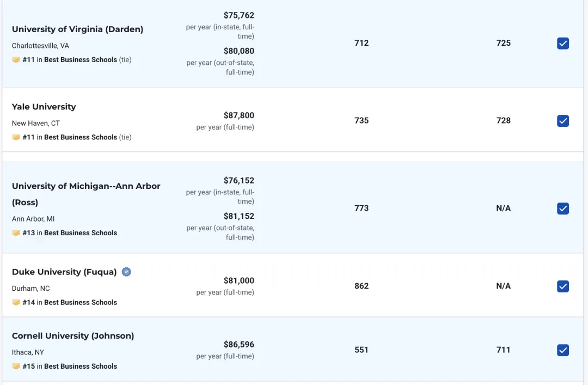Click the ranking badge icon next to Cornell's #15
The height and width of the screenshot is (385, 588).
pos(16,366)
